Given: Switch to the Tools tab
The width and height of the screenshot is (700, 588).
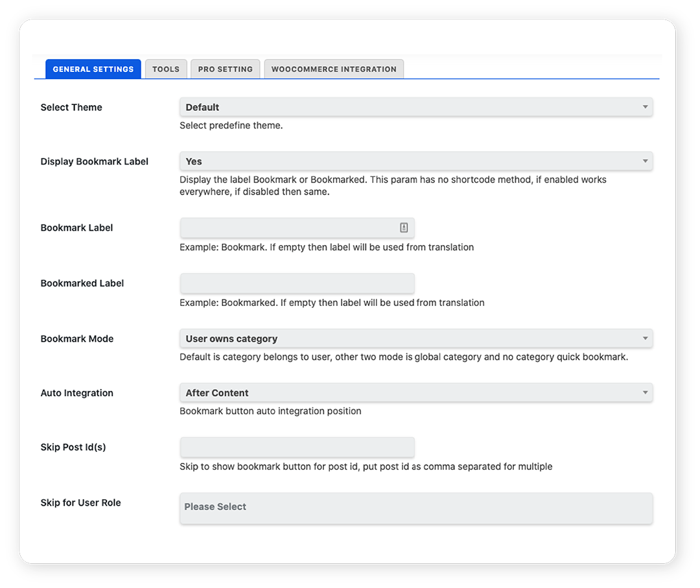Looking at the screenshot, I should coord(166,69).
